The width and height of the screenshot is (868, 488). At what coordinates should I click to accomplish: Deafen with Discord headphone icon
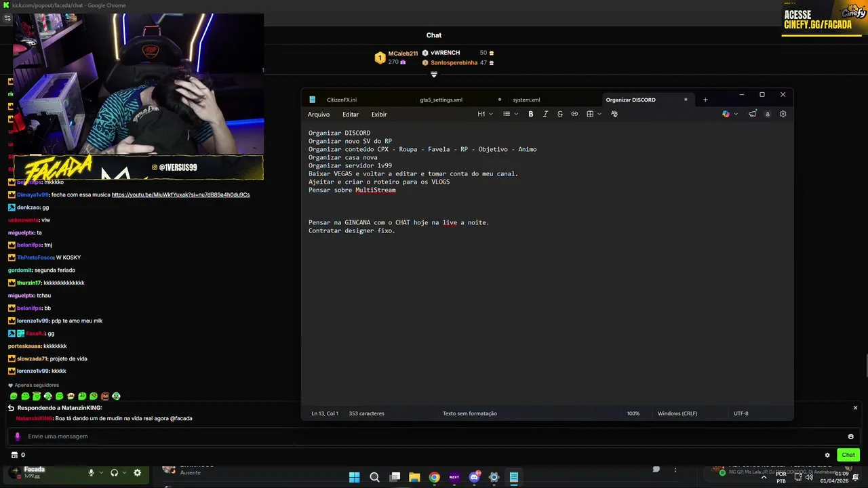[114, 472]
